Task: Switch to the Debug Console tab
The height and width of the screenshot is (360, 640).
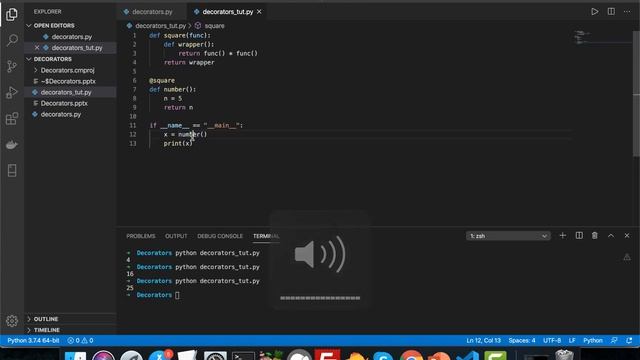Action: pyautogui.click(x=220, y=236)
